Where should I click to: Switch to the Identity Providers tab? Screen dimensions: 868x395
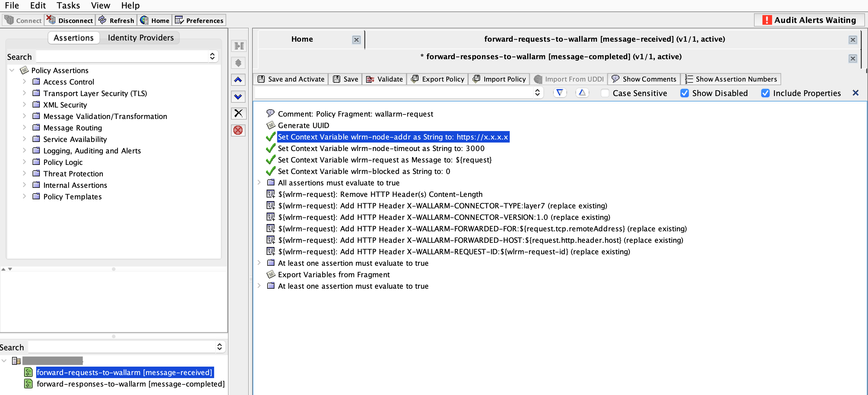141,38
